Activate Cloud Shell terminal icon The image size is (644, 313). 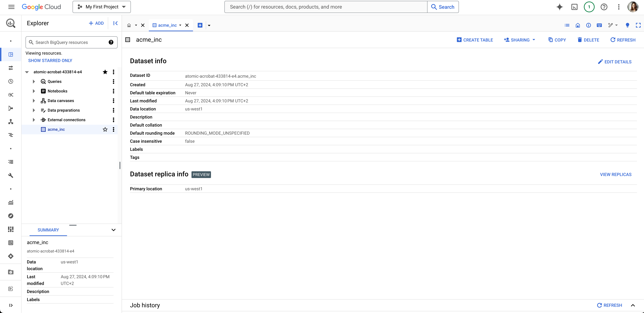574,7
